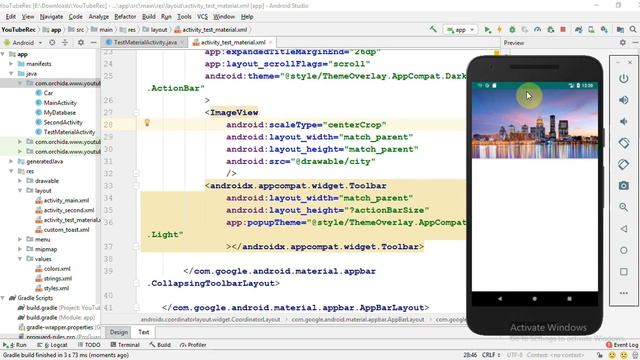This screenshot has height=360, width=640.
Task: Collapse the java folder
Action: 11,73
